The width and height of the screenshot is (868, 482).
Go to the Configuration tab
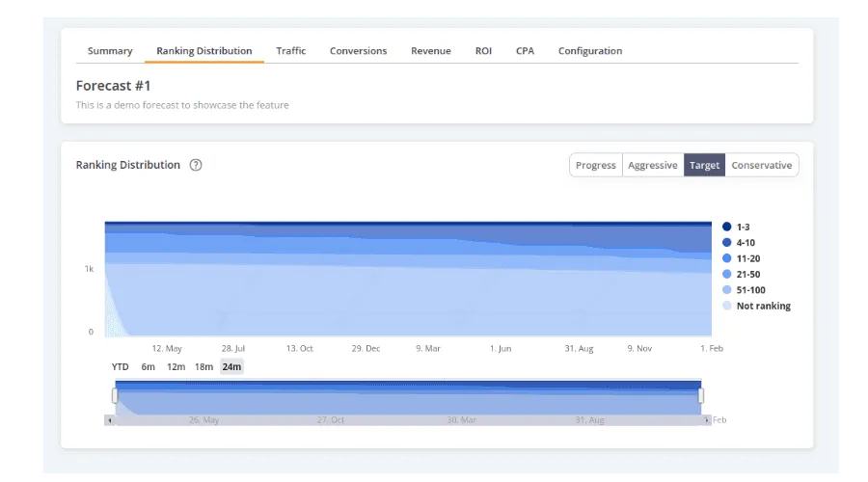point(589,51)
